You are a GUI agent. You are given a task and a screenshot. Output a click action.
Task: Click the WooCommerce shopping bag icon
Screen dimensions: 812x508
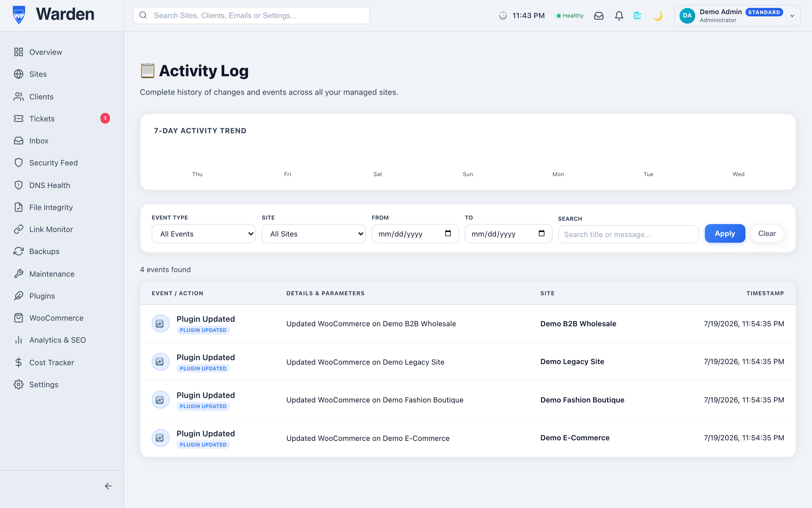point(18,318)
